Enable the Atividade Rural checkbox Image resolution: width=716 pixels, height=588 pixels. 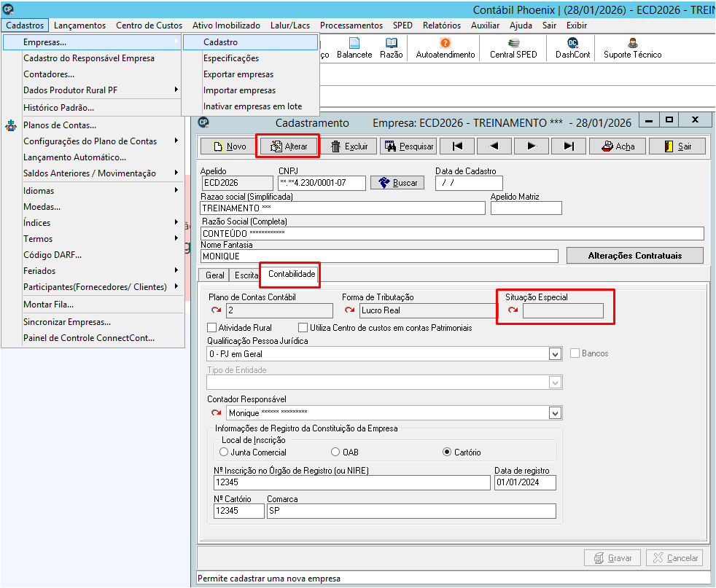pos(212,328)
